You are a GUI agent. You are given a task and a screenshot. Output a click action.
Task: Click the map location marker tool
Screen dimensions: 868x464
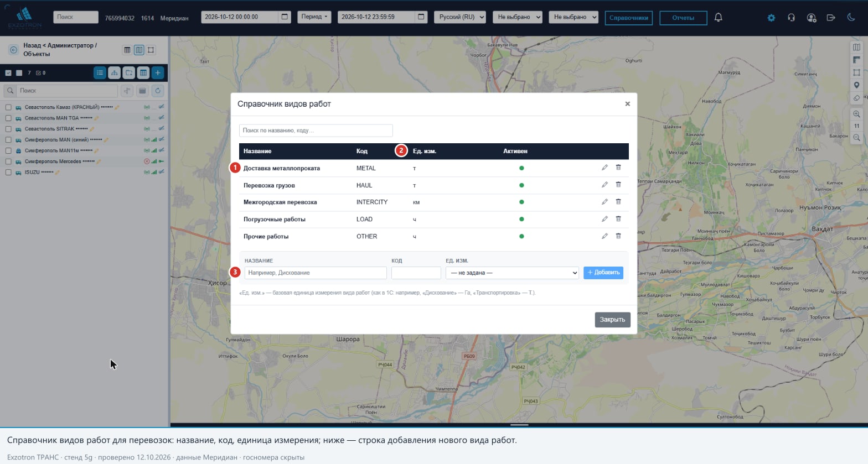coord(856,85)
